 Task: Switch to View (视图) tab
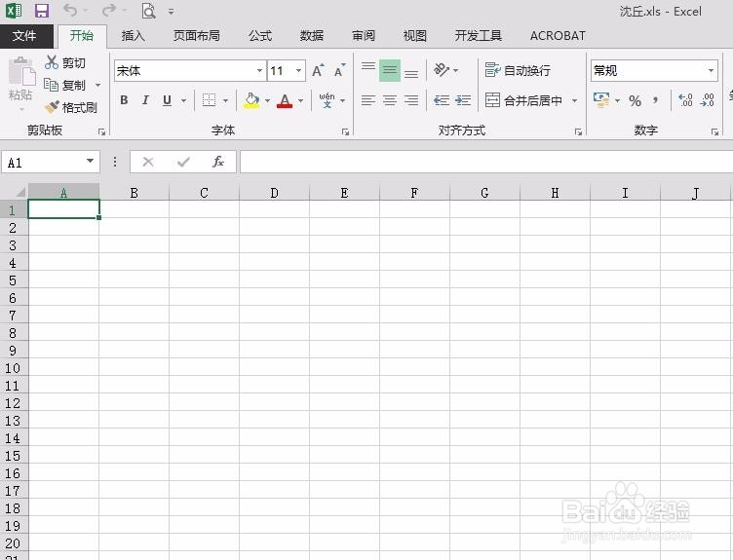click(x=415, y=36)
